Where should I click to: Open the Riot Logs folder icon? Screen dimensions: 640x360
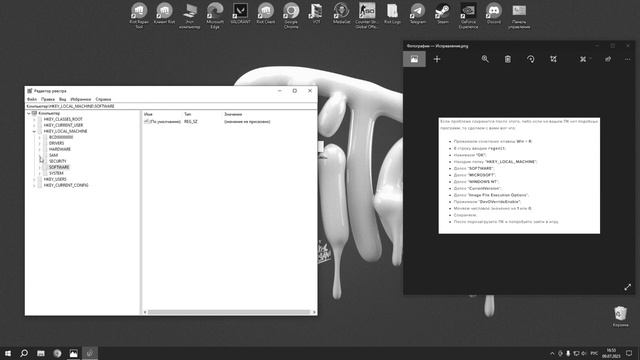tap(392, 14)
